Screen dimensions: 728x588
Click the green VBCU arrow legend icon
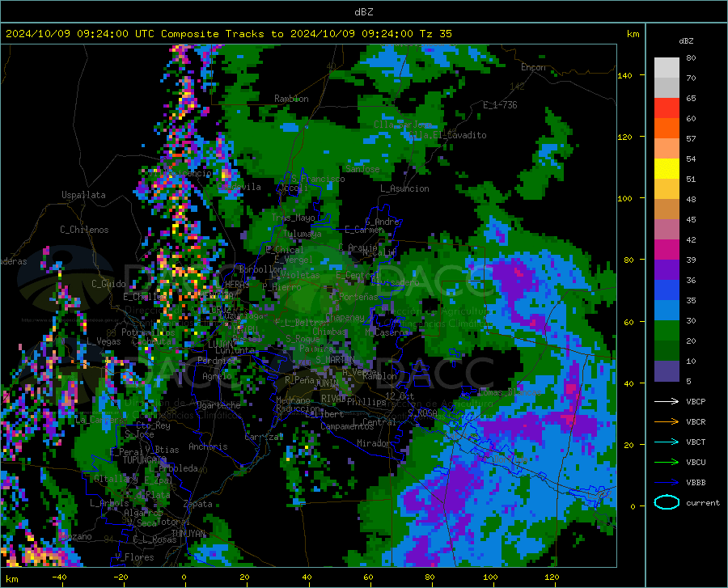point(667,462)
